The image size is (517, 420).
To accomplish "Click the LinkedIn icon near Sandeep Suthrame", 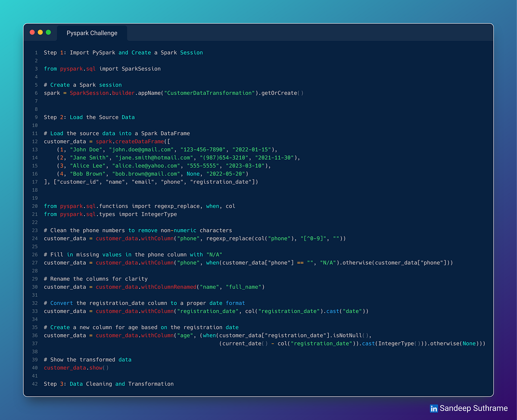I will [x=434, y=408].
